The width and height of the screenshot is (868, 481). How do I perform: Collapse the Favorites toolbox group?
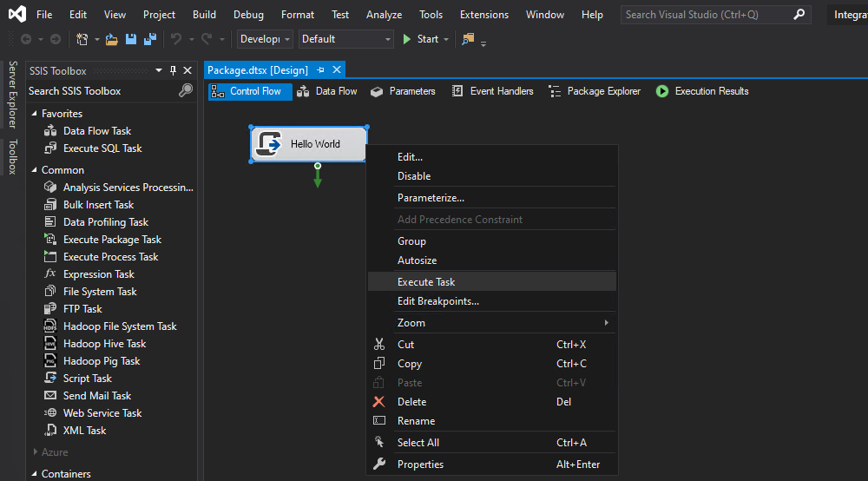(35, 114)
